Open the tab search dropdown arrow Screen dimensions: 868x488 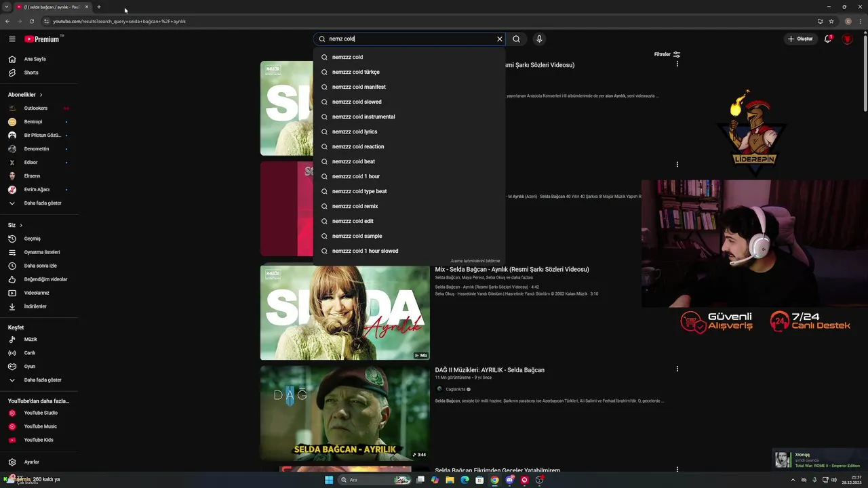point(7,7)
